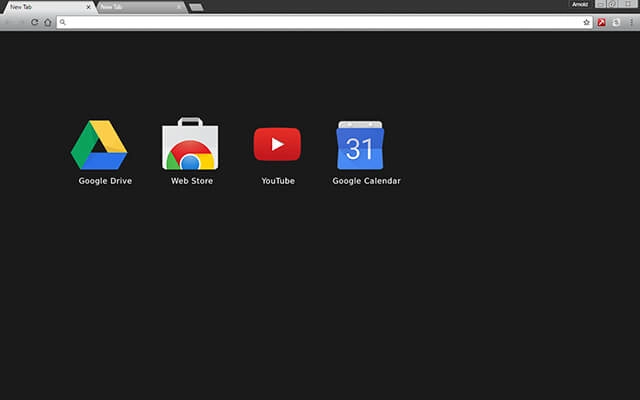Close the active New Tab tab
The height and width of the screenshot is (400, 640).
[89, 7]
